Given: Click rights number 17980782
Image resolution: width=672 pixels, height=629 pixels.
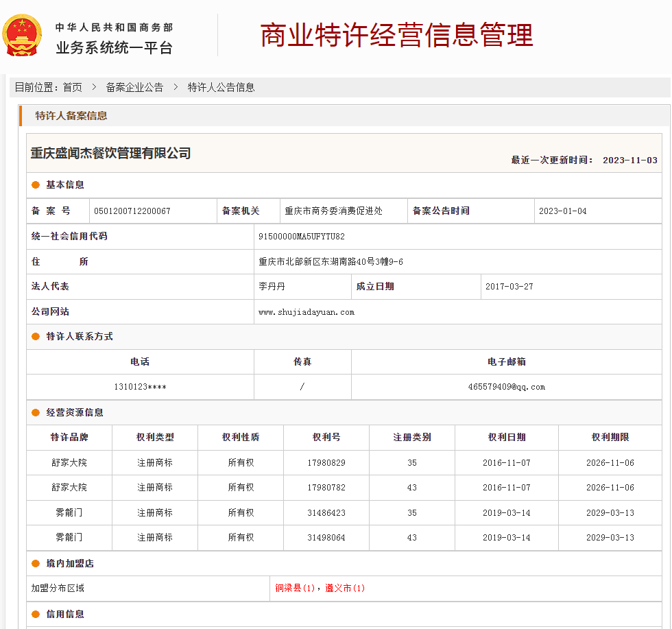Looking at the screenshot, I should click(x=326, y=488).
